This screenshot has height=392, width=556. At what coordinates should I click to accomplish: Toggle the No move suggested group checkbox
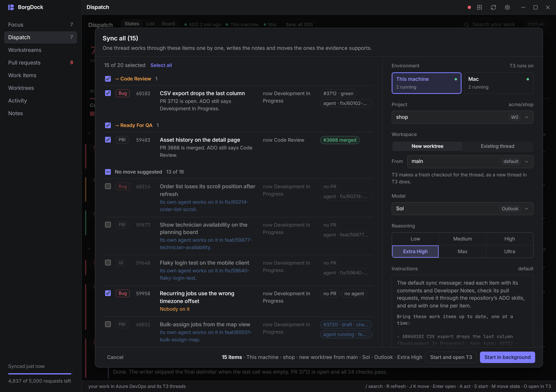tap(108, 172)
